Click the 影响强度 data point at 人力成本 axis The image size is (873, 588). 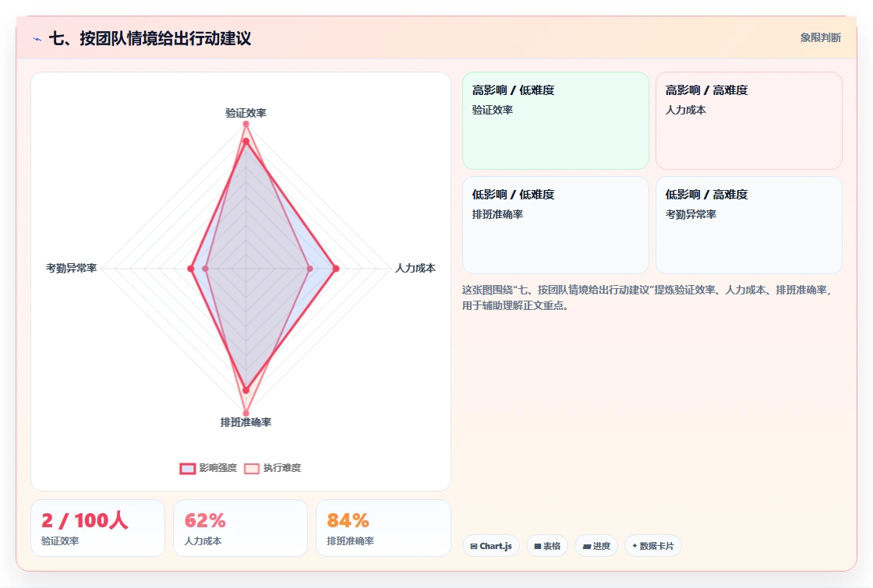tap(336, 269)
